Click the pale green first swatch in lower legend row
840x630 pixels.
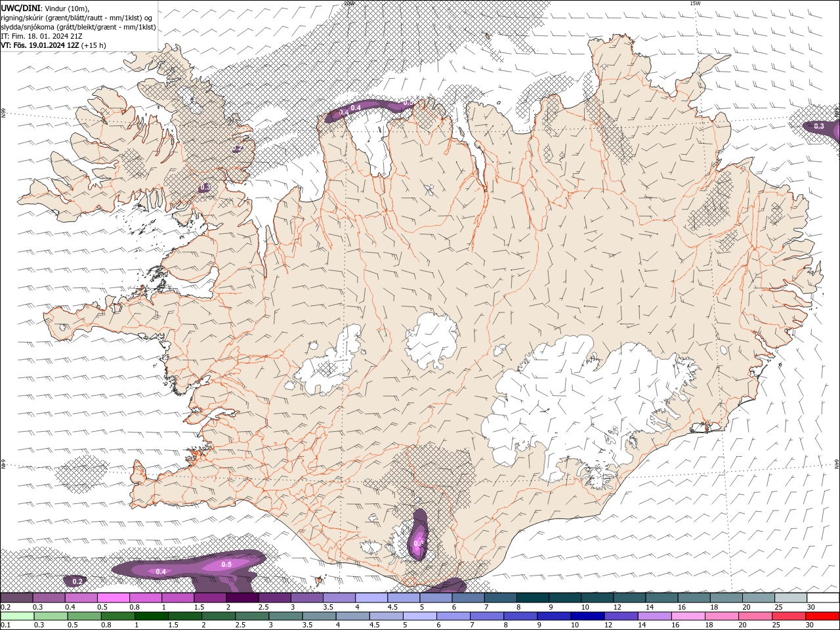[x=17, y=616]
